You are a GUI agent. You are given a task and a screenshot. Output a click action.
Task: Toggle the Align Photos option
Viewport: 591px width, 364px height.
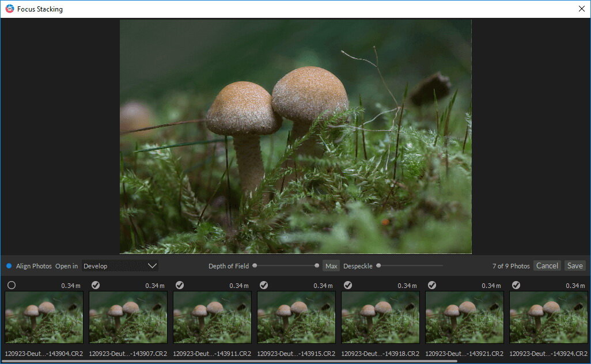coord(9,266)
